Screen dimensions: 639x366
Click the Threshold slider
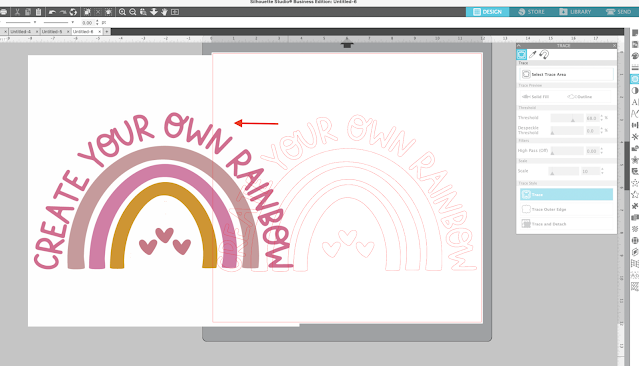[567, 118]
